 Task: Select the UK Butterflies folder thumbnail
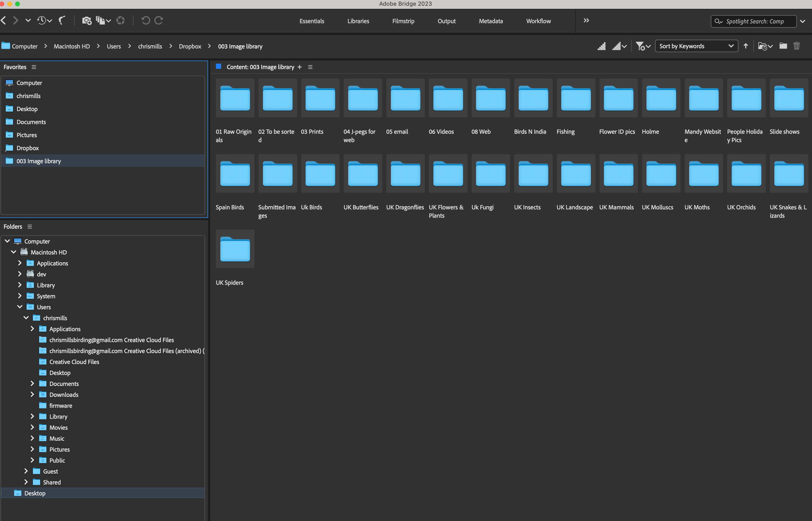coord(363,174)
